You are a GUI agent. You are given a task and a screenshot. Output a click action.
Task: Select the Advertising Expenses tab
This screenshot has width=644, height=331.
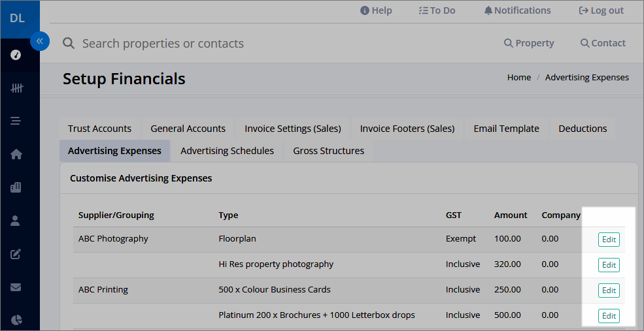point(114,151)
